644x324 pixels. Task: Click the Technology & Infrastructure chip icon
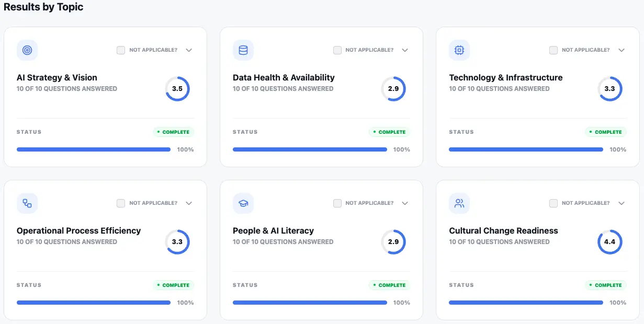[459, 50]
